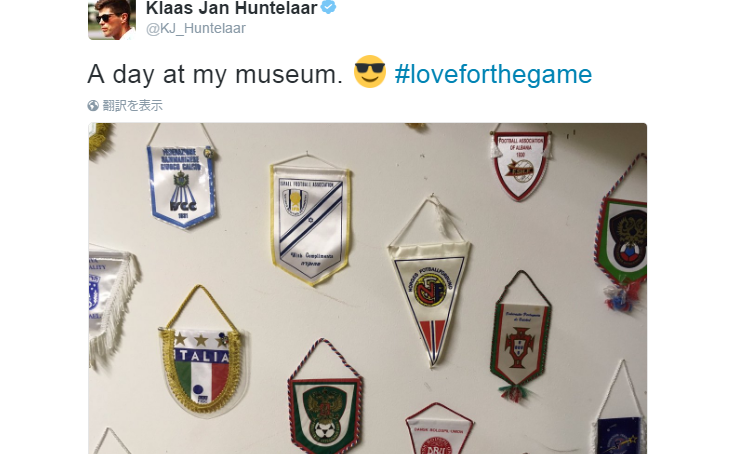Viewport: 735px width, 454px height.
Task: Show the tweet translation (翻訳を表示)
Action: click(x=132, y=106)
